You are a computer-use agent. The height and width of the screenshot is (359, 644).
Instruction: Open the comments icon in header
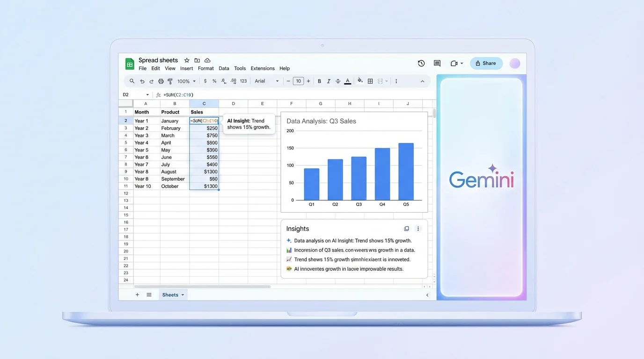(437, 64)
